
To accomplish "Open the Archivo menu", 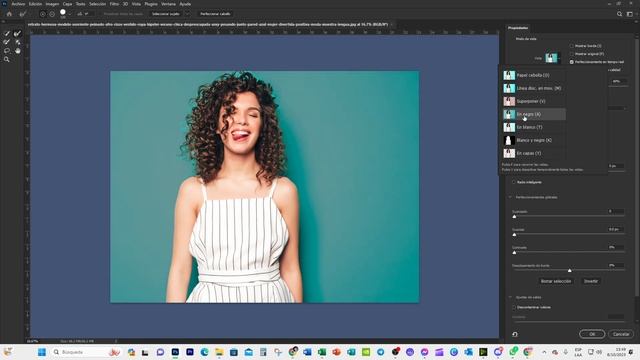I will 18,4.
